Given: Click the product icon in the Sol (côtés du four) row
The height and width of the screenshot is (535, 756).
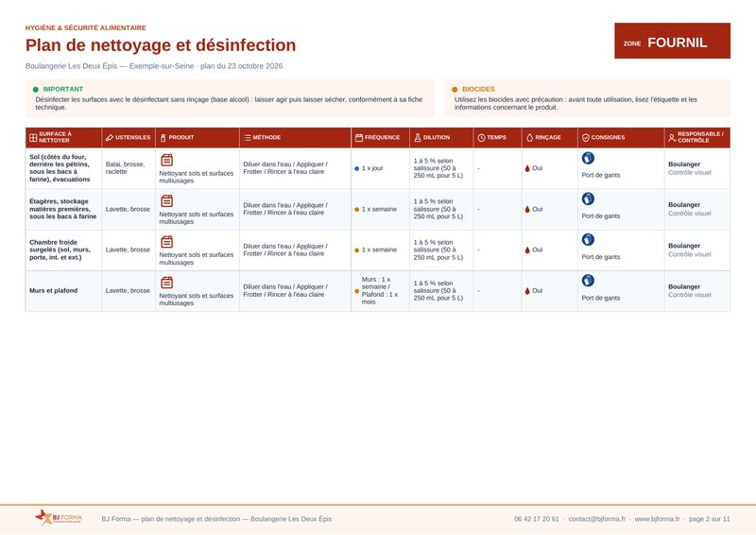Looking at the screenshot, I should click(167, 160).
